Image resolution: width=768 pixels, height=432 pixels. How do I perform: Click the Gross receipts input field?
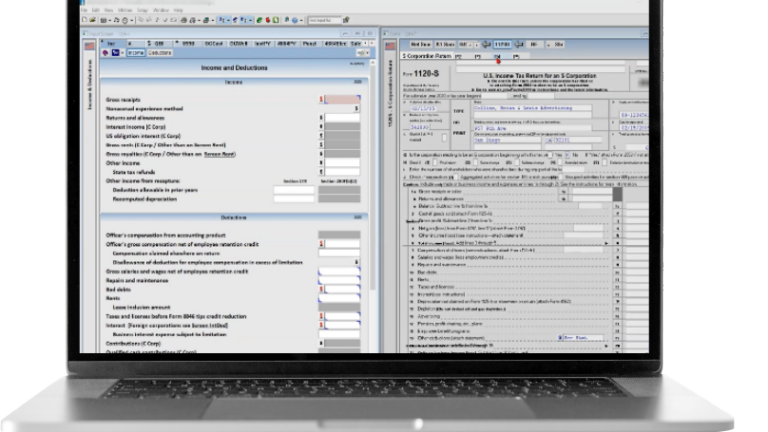(x=340, y=99)
